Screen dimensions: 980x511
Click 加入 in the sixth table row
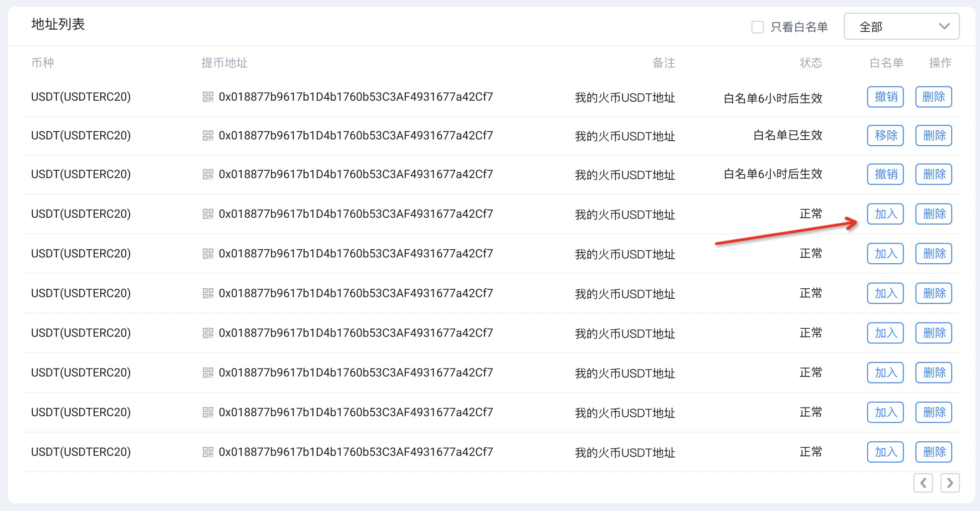coord(885,293)
